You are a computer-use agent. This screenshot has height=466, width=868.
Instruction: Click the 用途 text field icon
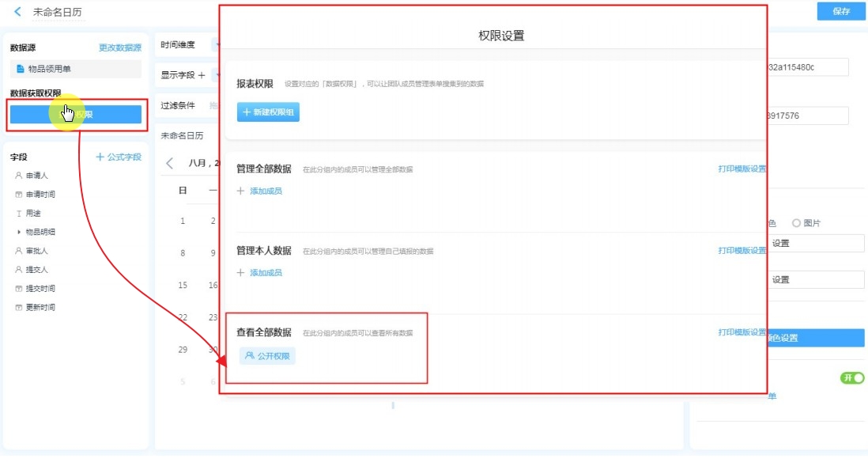pyautogui.click(x=18, y=214)
